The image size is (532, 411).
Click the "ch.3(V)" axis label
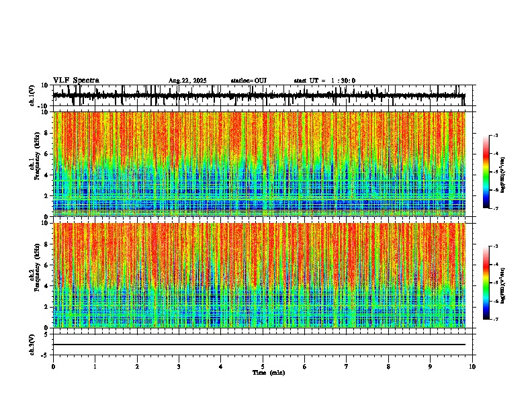click(32, 345)
